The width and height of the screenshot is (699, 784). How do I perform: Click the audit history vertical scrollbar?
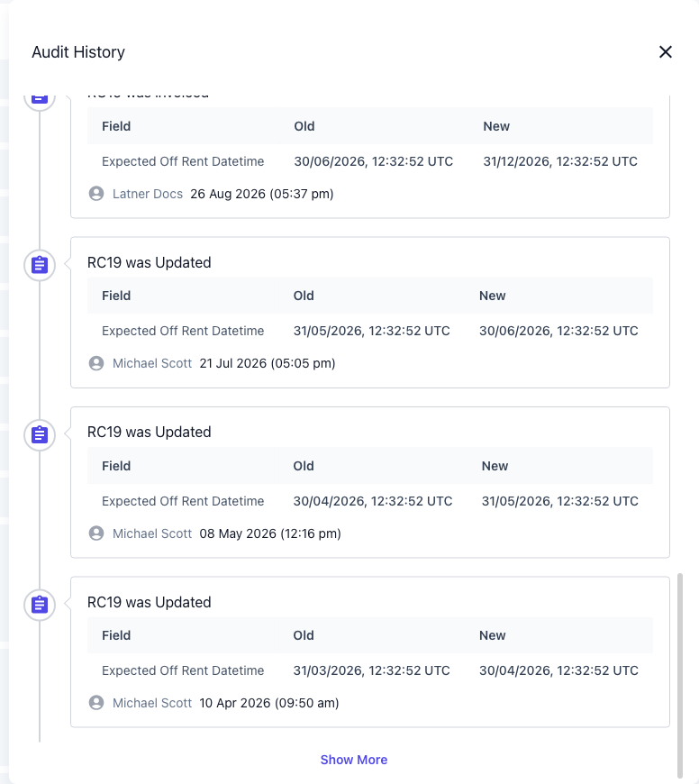(679, 675)
